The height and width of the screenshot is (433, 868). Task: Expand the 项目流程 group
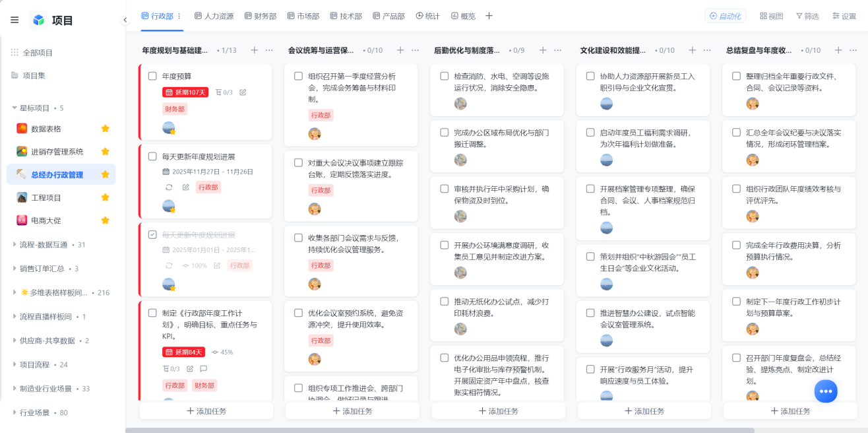[x=15, y=364]
